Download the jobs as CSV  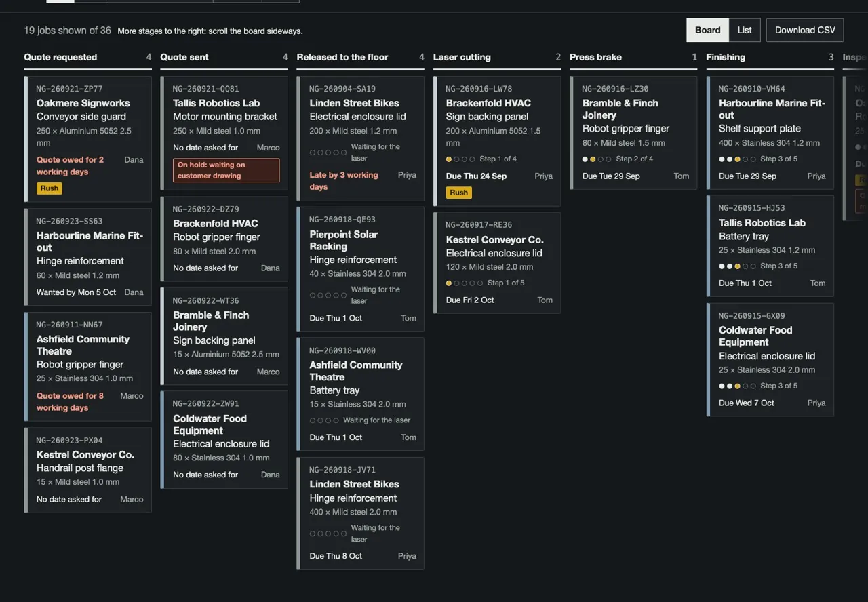(805, 30)
